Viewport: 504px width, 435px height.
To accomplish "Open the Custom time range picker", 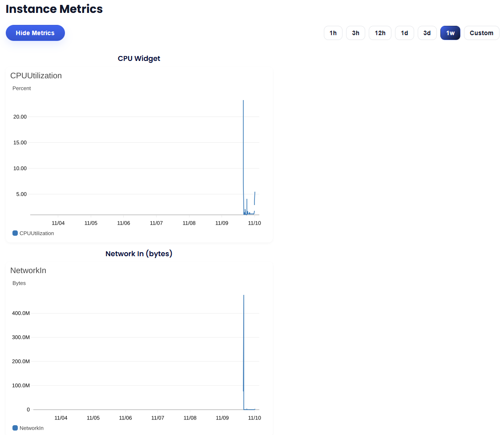I will [x=481, y=32].
